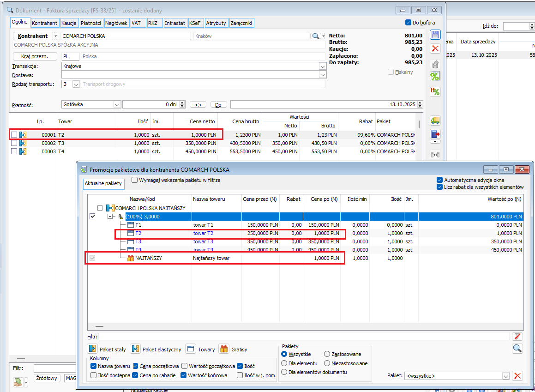Click the green percent discount icon

(435, 76)
